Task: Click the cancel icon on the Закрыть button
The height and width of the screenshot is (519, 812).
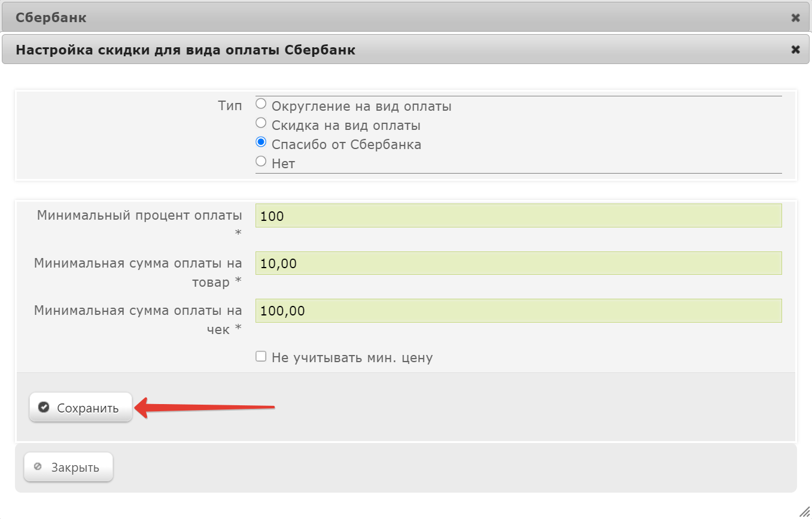Action: coord(38,467)
